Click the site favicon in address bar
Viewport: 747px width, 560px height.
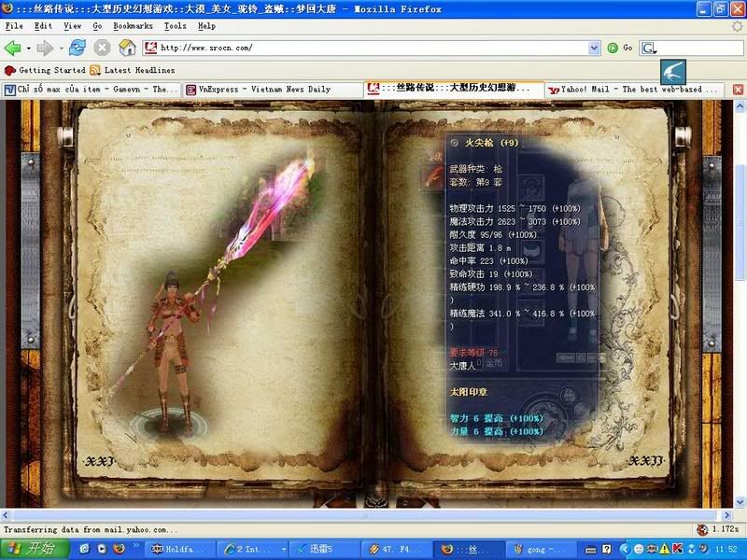[150, 48]
